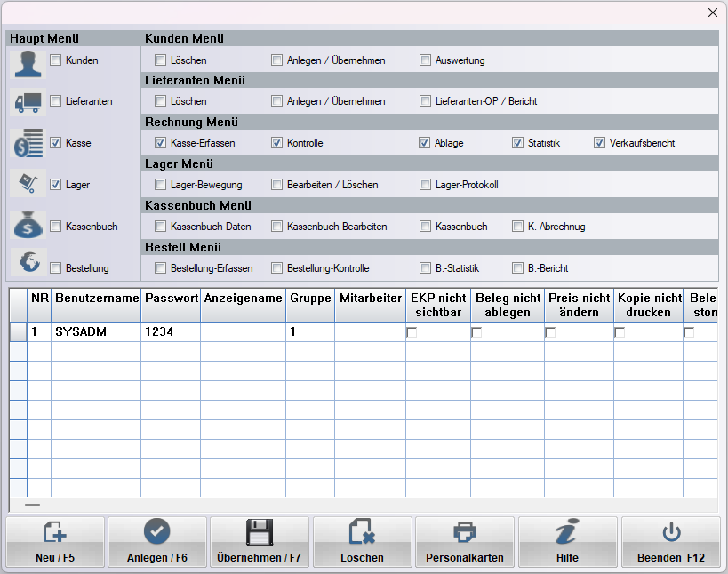Viewport: 728px width, 574px height.
Task: Click the Mitarbeiter cell of SYSADM row
Action: pos(371,331)
